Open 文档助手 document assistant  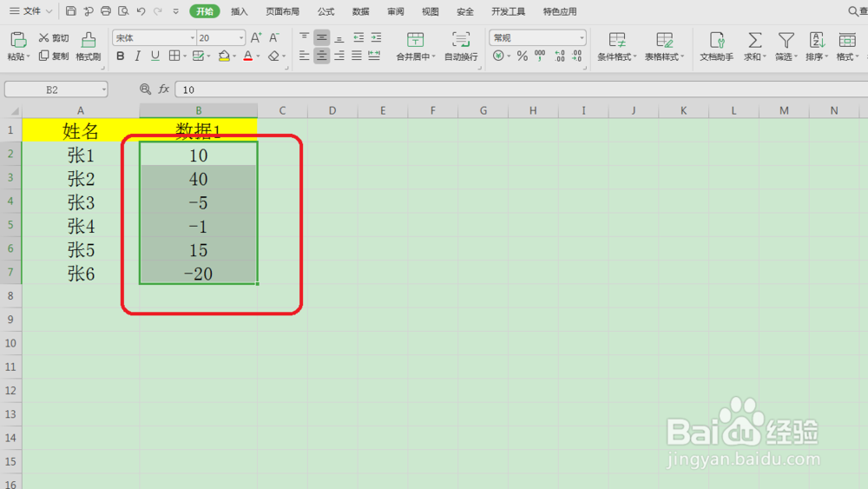click(716, 47)
